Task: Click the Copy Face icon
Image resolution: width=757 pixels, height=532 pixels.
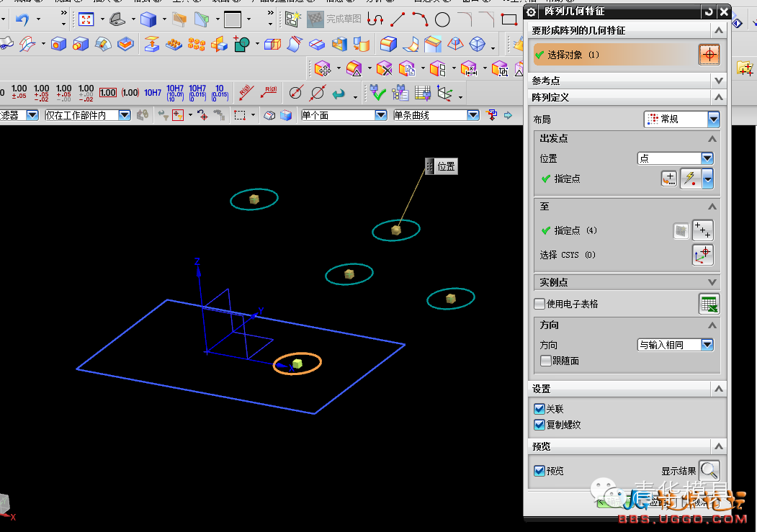Action: [407, 69]
